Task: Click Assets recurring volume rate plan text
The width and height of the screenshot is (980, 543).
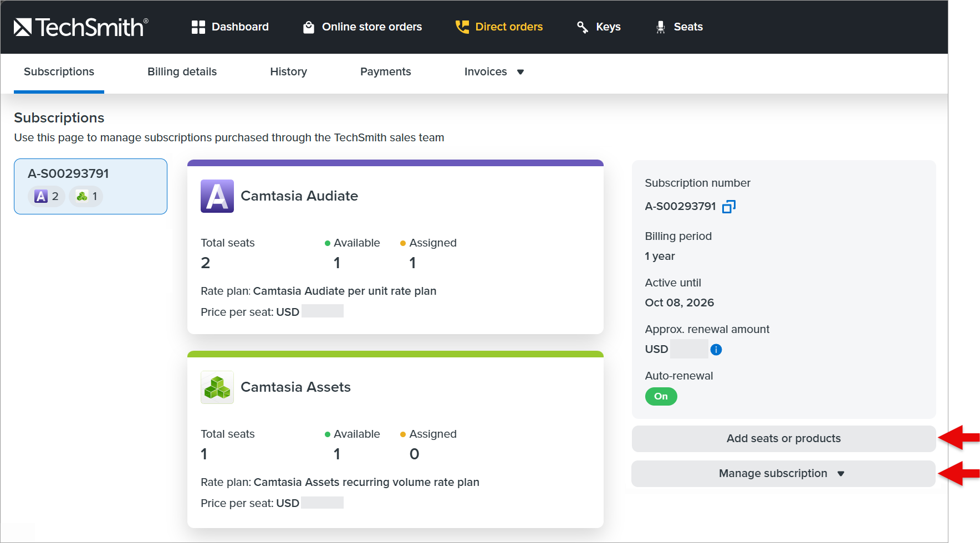Action: coord(366,483)
